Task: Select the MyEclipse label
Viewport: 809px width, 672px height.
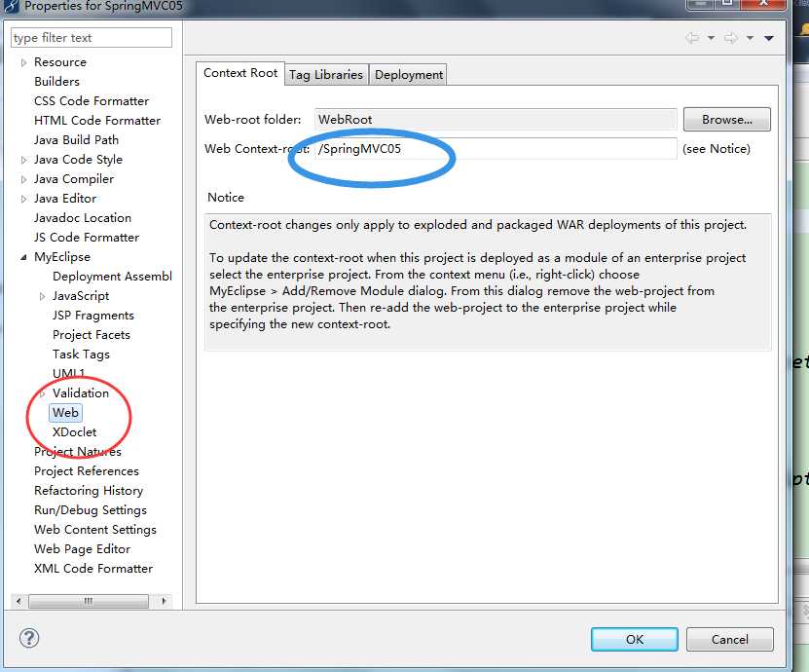Action: coord(62,257)
